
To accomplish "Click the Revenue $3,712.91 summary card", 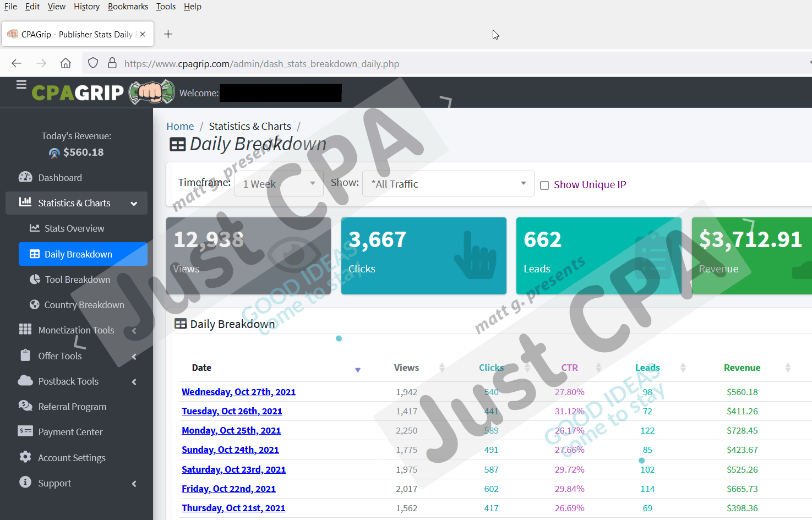I will [x=751, y=256].
